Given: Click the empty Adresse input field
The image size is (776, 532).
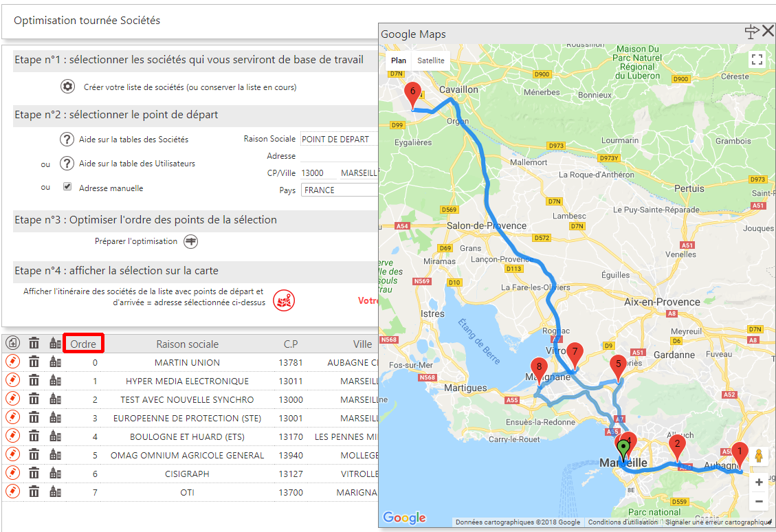Looking at the screenshot, I should pos(340,156).
